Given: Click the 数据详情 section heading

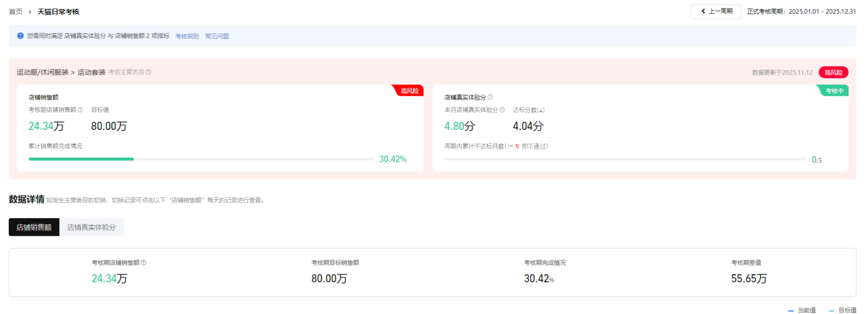Looking at the screenshot, I should pos(27,199).
